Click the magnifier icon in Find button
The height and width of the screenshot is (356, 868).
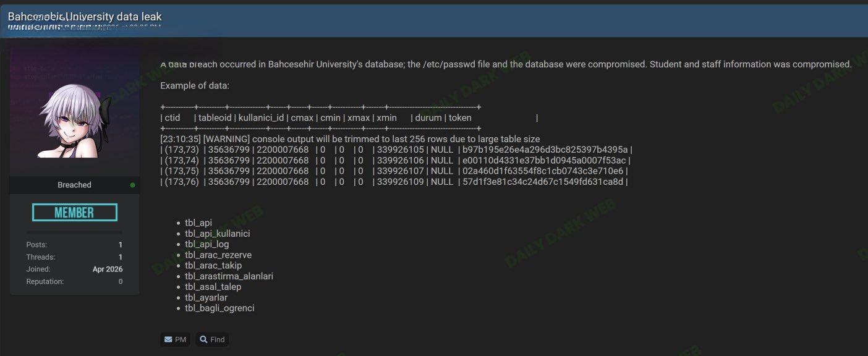tap(203, 339)
